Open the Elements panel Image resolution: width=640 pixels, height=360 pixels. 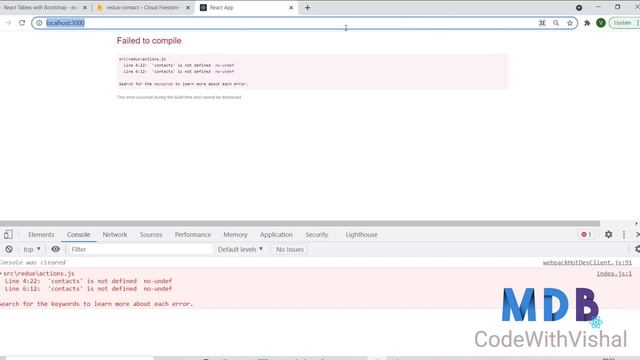click(41, 235)
